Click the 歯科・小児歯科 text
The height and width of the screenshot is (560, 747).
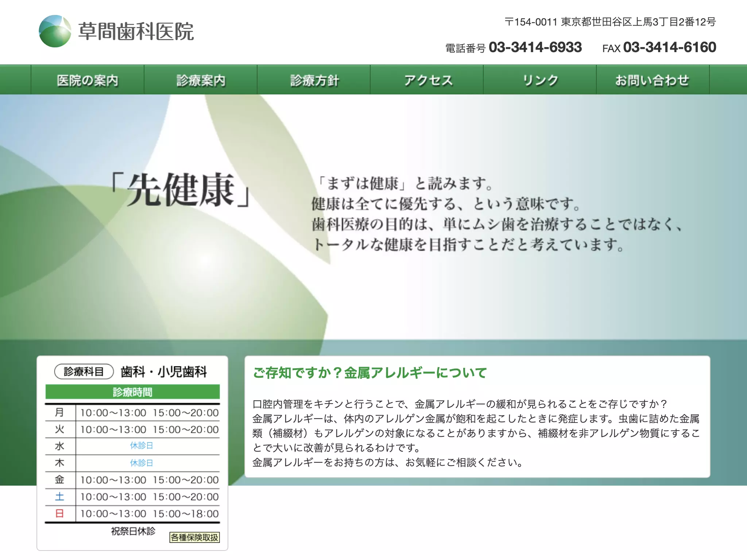164,372
